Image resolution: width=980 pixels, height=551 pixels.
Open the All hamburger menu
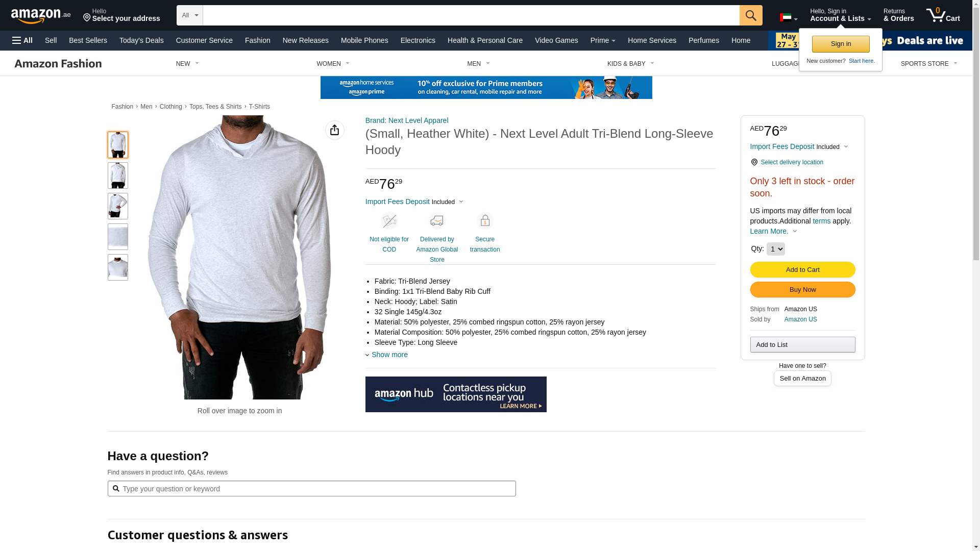(x=22, y=40)
